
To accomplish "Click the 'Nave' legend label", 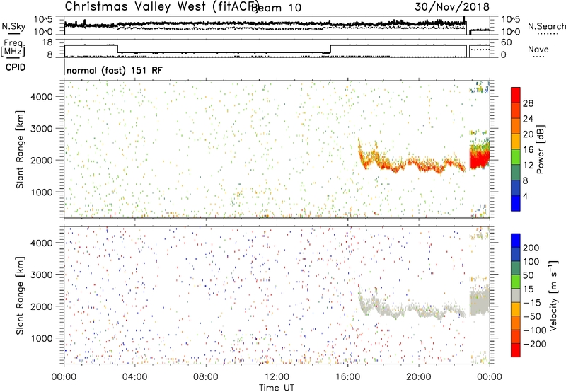I will [x=538, y=50].
